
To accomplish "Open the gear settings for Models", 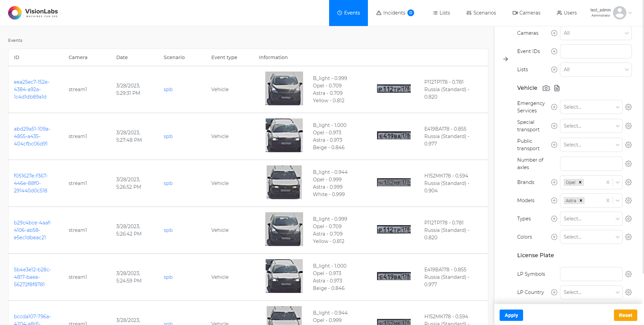I will (628, 200).
